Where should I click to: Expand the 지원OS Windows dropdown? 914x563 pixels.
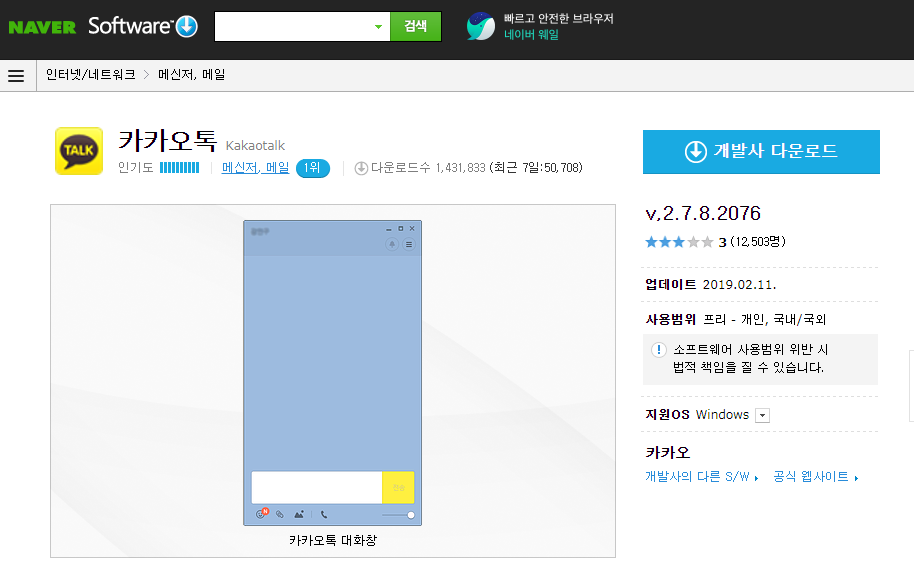coord(762,415)
